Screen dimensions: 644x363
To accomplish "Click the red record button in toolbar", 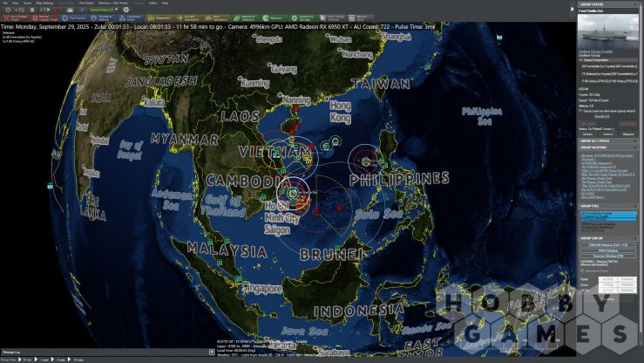I will click(x=58, y=10).
